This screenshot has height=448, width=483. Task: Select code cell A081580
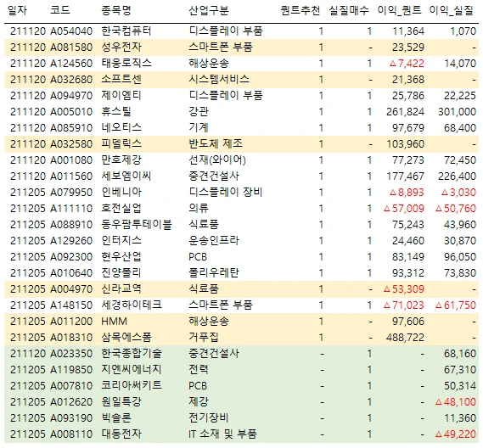71,48
